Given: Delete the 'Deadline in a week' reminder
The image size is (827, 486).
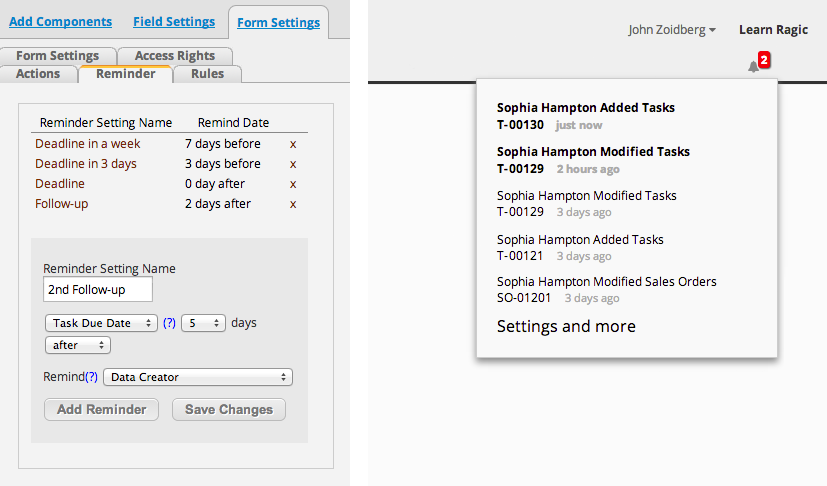Looking at the screenshot, I should pos(292,144).
